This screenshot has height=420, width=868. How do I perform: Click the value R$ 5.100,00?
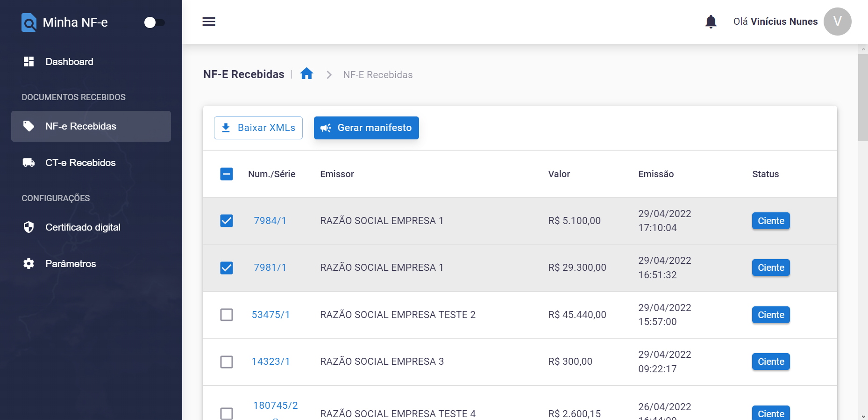(x=575, y=221)
